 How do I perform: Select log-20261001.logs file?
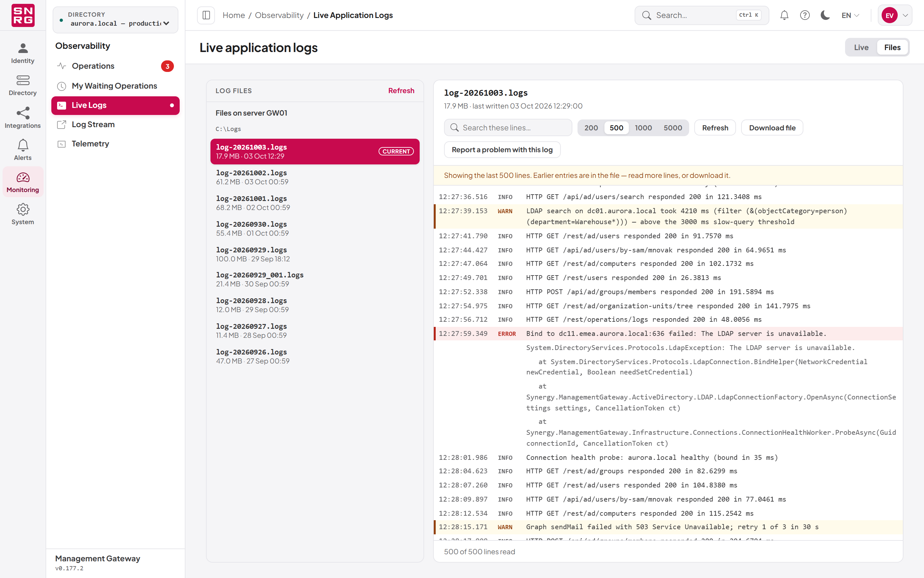(315, 203)
